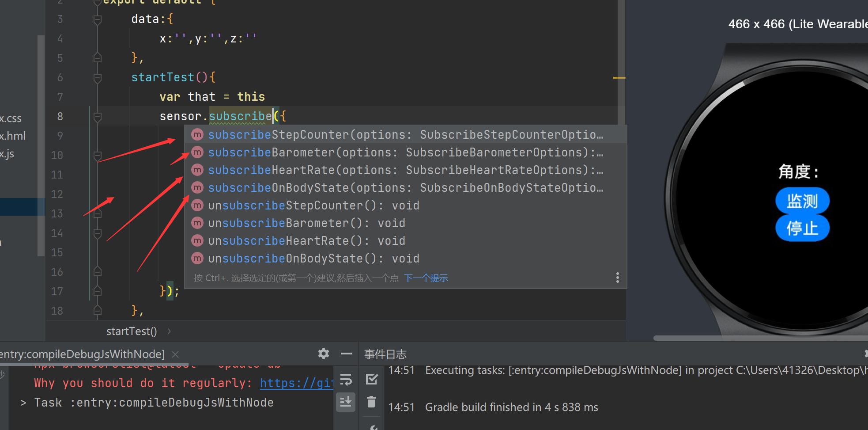
Task: Click project panel vertical scrollbar
Action: coord(41,146)
